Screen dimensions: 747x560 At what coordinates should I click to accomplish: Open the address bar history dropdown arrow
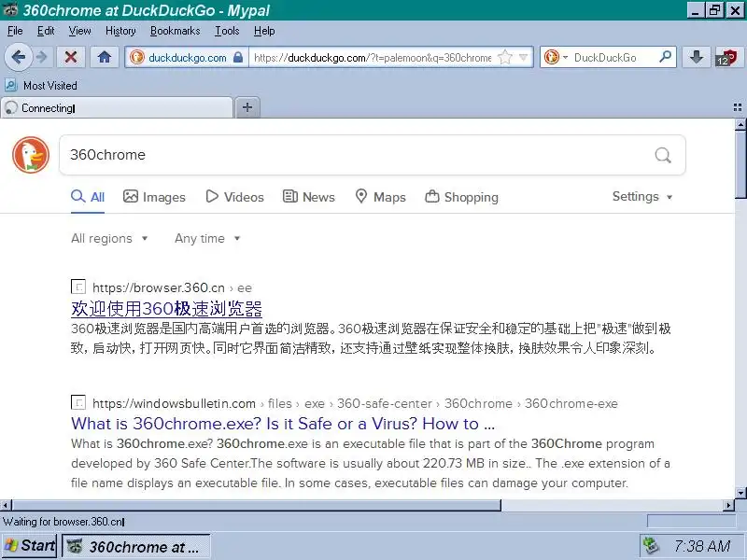(x=524, y=58)
